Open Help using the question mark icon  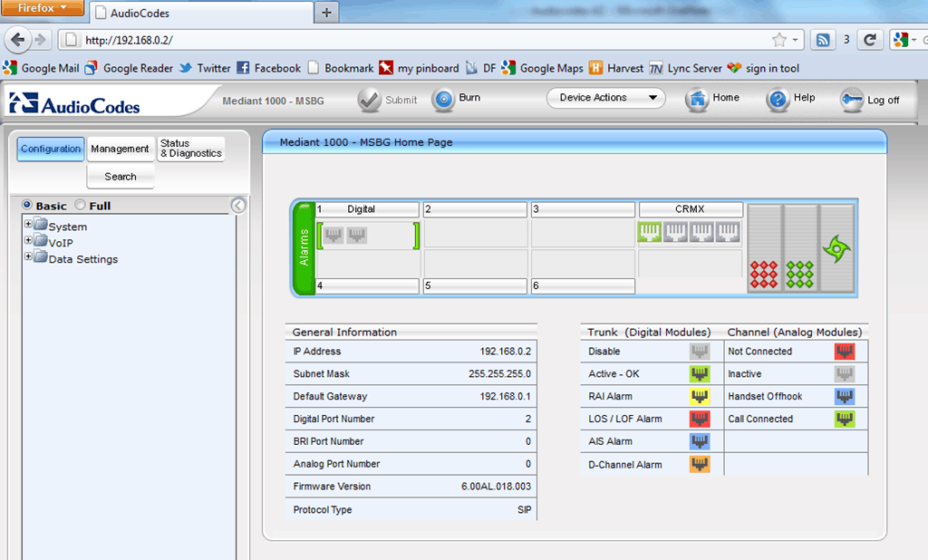778,100
